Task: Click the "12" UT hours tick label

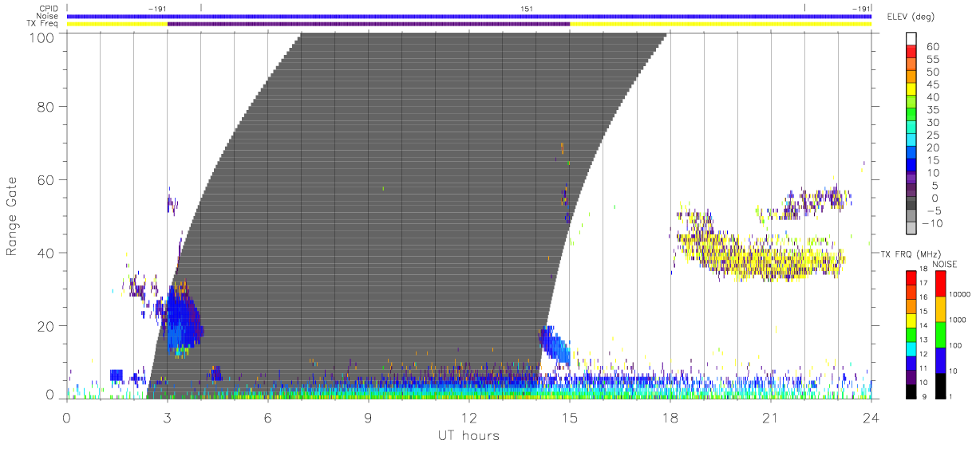Action: [469, 418]
